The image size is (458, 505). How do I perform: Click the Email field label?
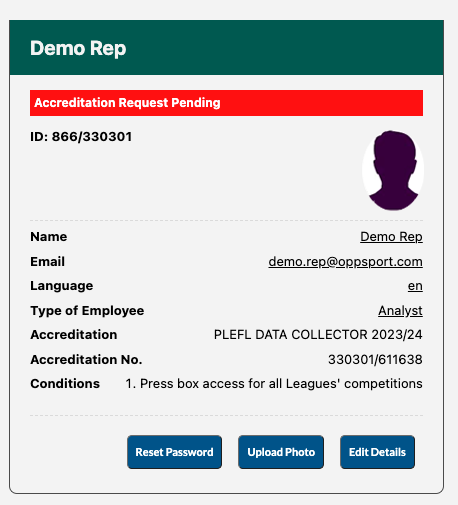pos(47,262)
